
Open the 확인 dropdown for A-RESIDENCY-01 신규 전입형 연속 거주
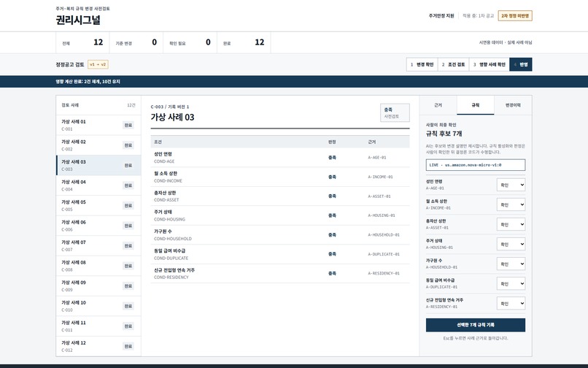(511, 304)
